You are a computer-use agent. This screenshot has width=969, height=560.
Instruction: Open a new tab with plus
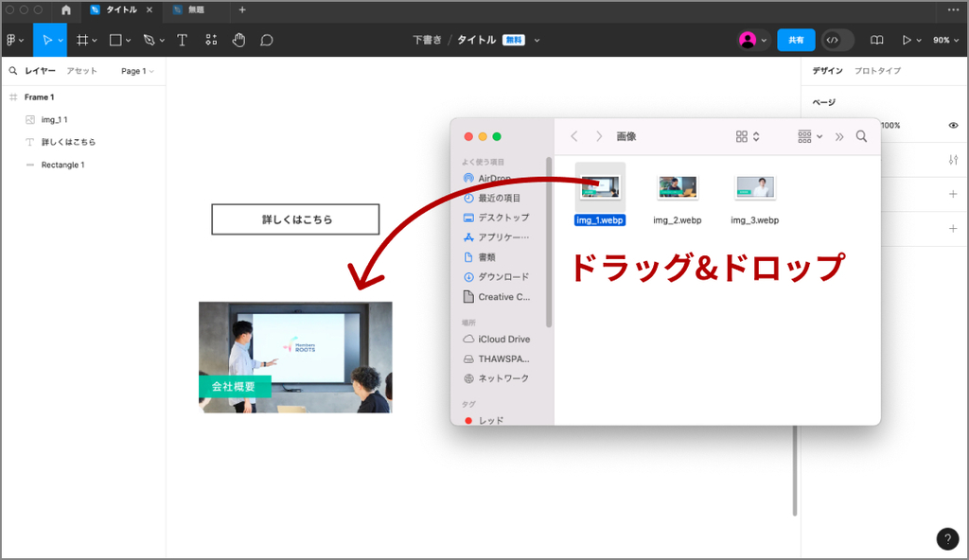[242, 9]
